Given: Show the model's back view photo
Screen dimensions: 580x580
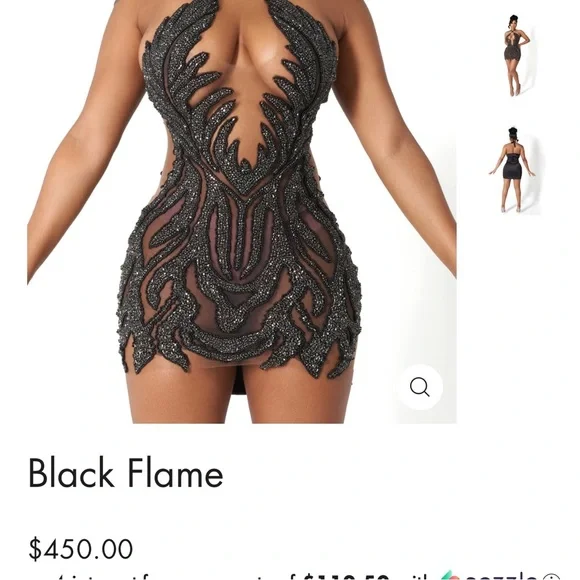Looking at the screenshot, I should (513, 171).
